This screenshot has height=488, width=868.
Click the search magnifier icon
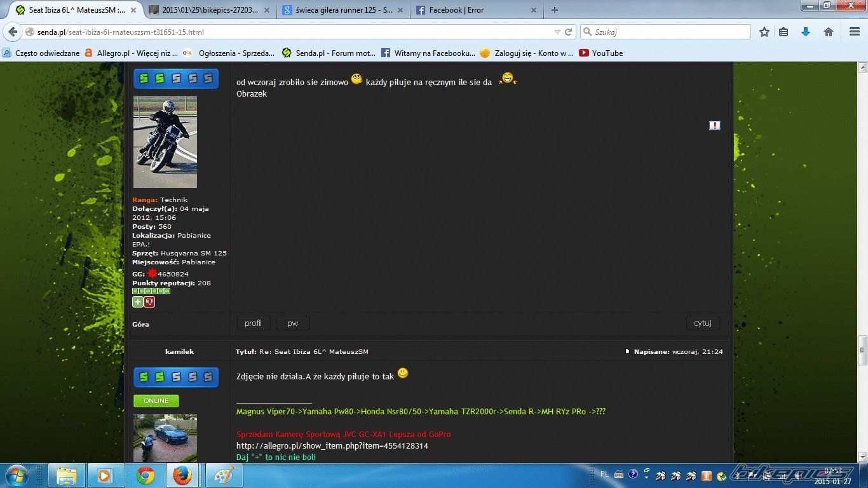[587, 32]
